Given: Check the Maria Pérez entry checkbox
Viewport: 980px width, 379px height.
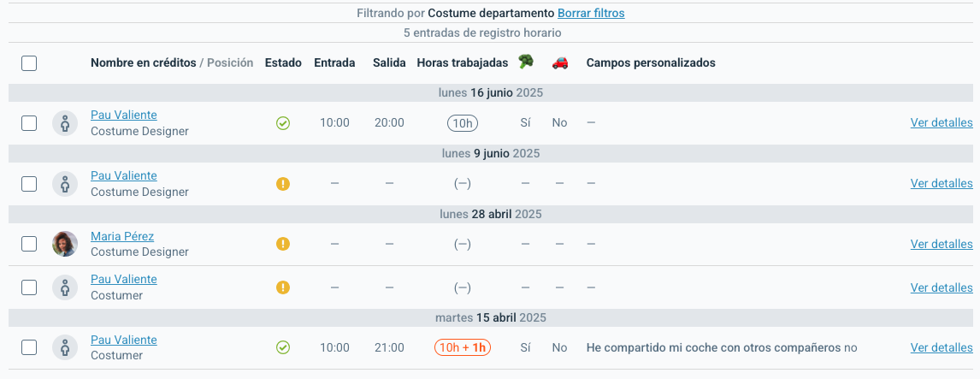Looking at the screenshot, I should [x=29, y=244].
